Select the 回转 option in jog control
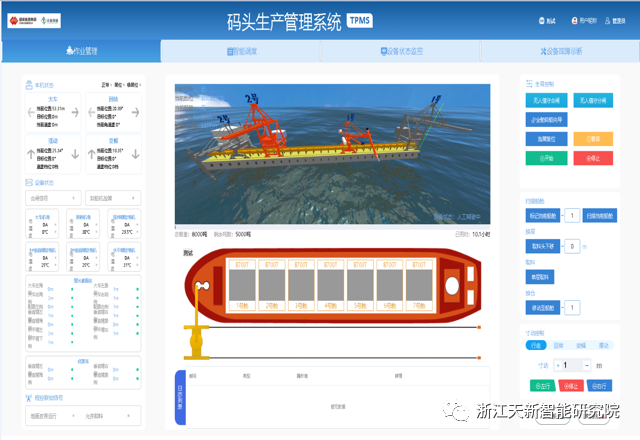This screenshot has width=640, height=440. (559, 346)
